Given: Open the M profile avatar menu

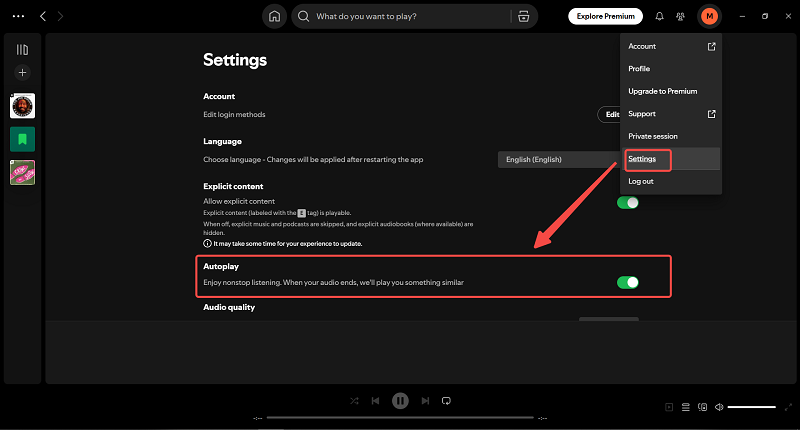Looking at the screenshot, I should (709, 16).
